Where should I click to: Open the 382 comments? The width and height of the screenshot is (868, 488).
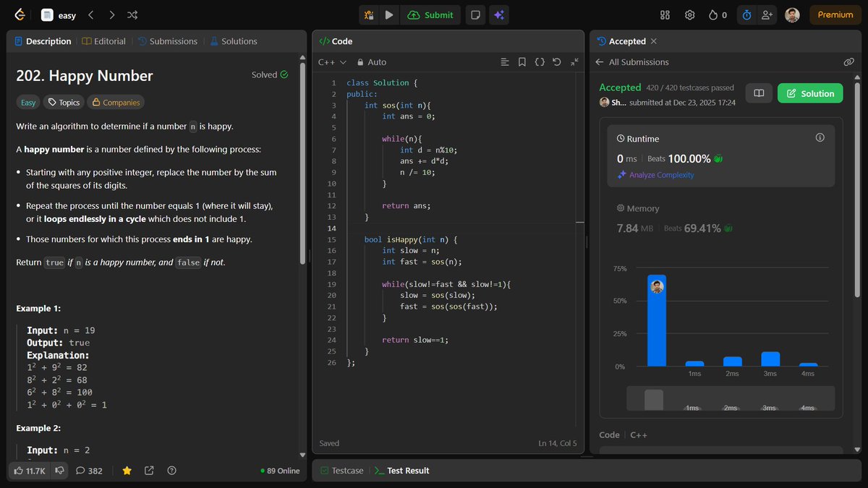89,470
